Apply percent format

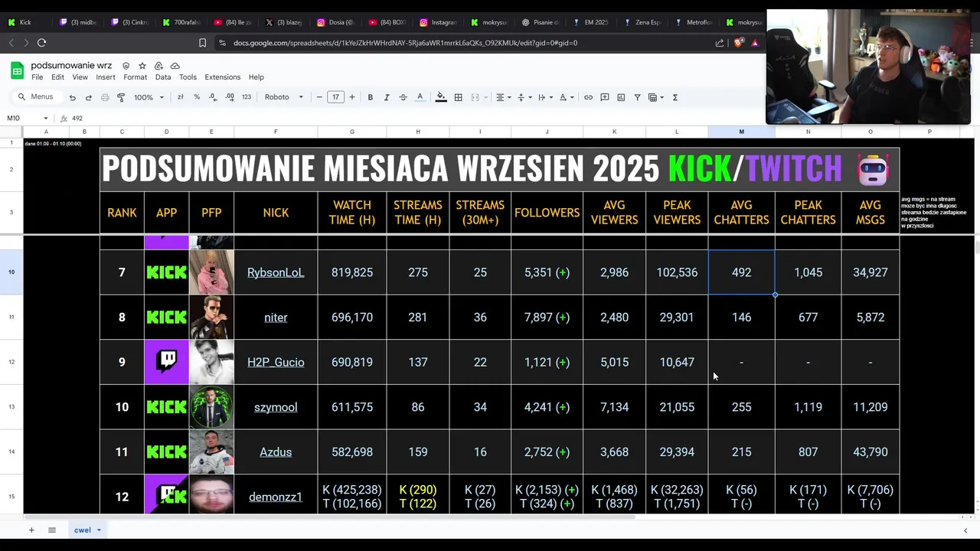pos(197,97)
